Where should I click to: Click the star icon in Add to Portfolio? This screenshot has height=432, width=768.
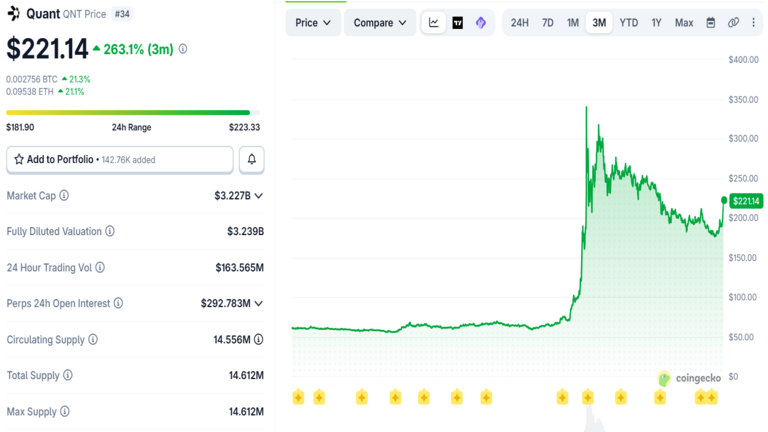coord(19,159)
